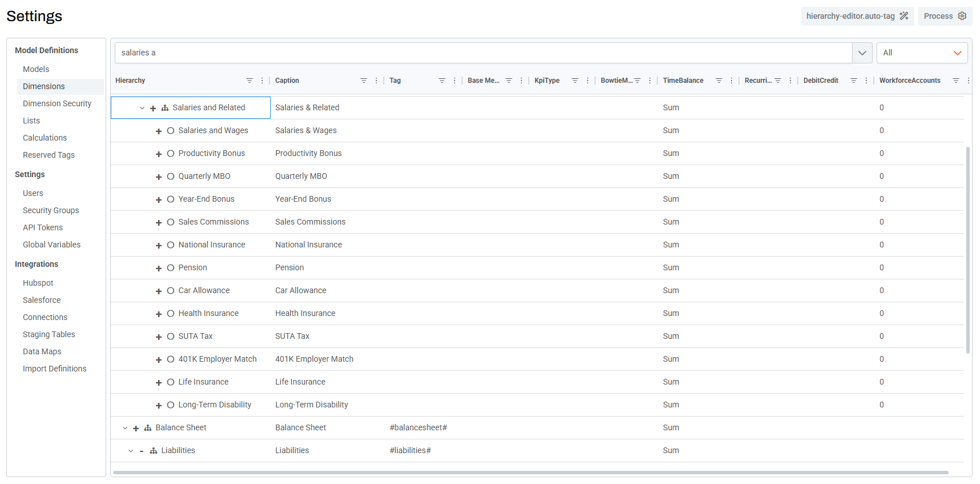Open column menu dots for Hierarchy column
The image size is (980, 484).
(x=262, y=81)
